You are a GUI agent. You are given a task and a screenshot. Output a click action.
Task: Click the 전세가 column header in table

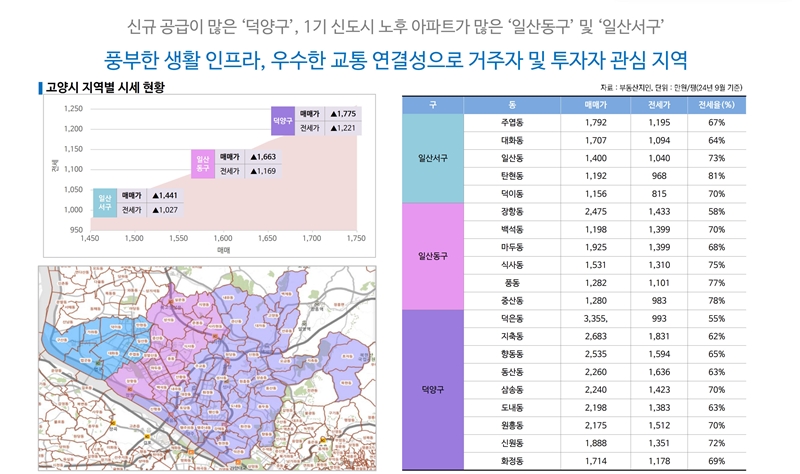click(x=658, y=104)
